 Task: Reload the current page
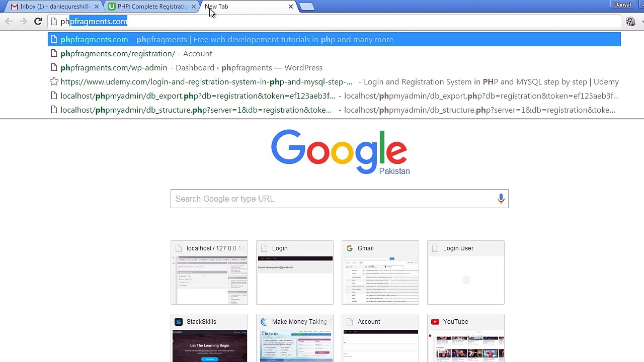(x=38, y=21)
